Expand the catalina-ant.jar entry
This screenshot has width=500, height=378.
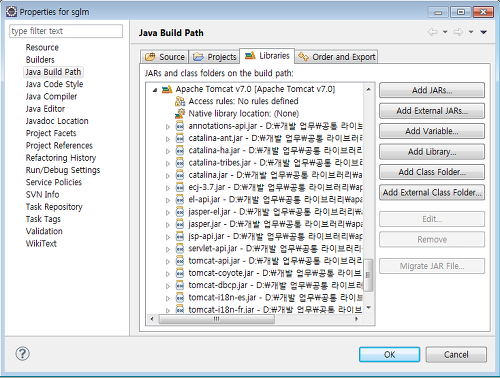tap(168, 139)
